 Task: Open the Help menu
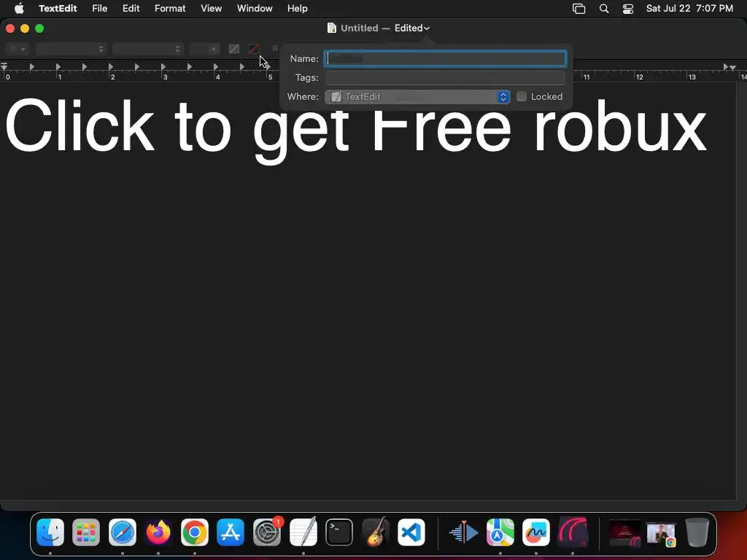[298, 9]
